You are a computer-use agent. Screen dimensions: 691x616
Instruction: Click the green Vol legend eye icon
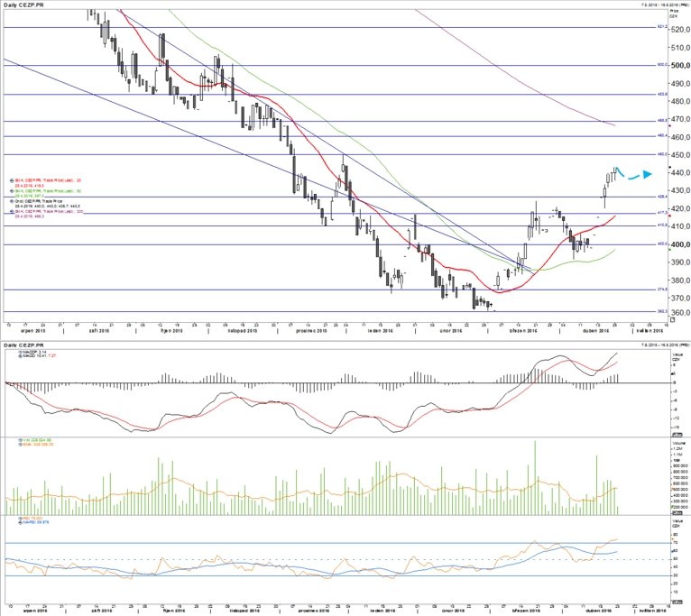[x=19, y=440]
